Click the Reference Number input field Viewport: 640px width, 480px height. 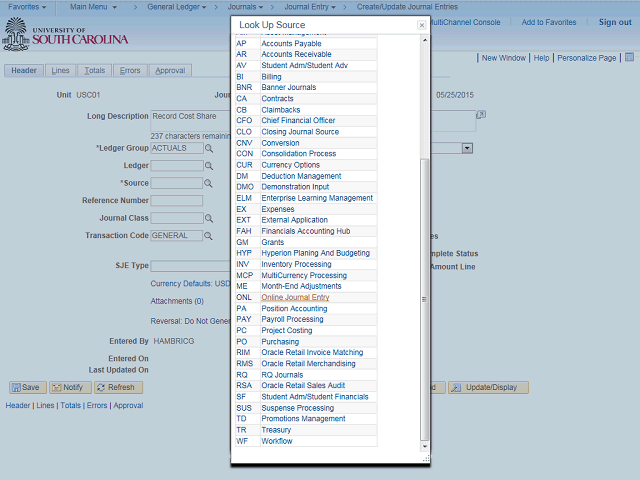point(177,200)
